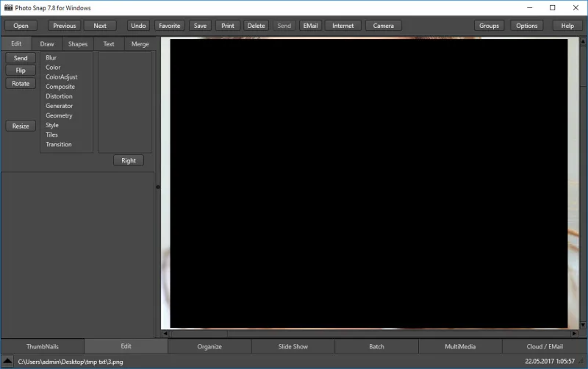Click vertical scrollbar down arrow

583,325
